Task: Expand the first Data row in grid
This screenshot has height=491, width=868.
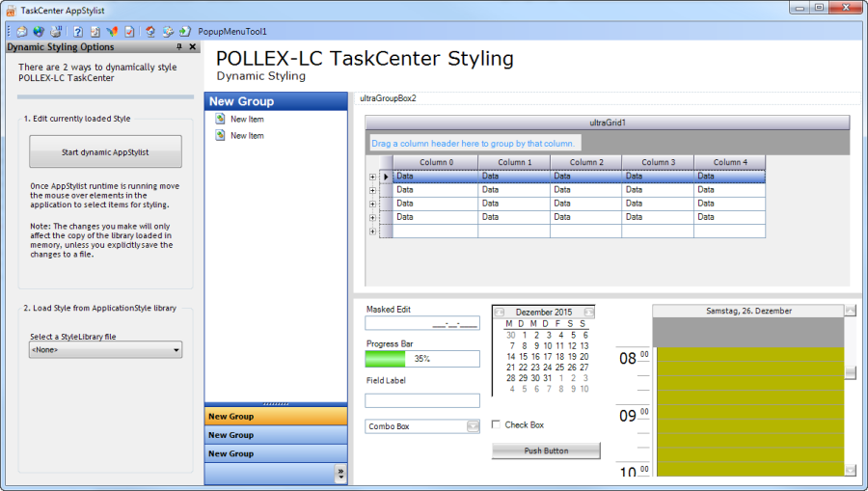Action: click(372, 177)
